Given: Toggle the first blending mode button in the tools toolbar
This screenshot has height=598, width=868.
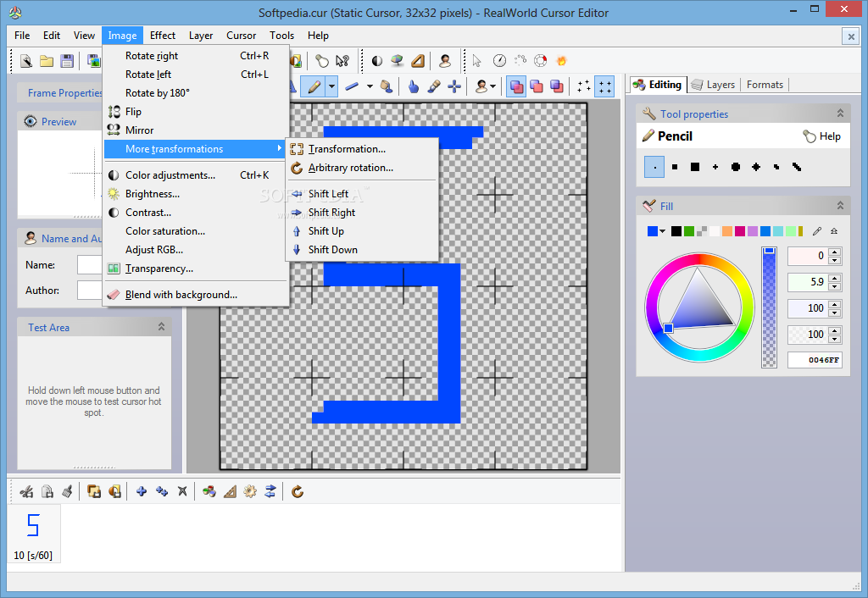Looking at the screenshot, I should pyautogui.click(x=516, y=87).
